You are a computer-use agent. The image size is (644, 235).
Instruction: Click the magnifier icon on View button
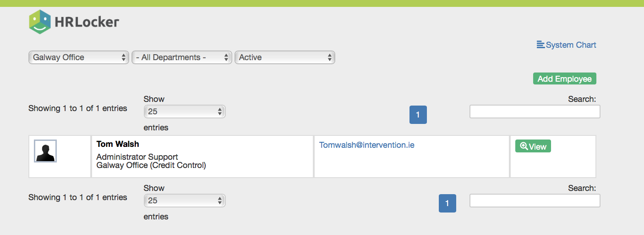point(524,146)
